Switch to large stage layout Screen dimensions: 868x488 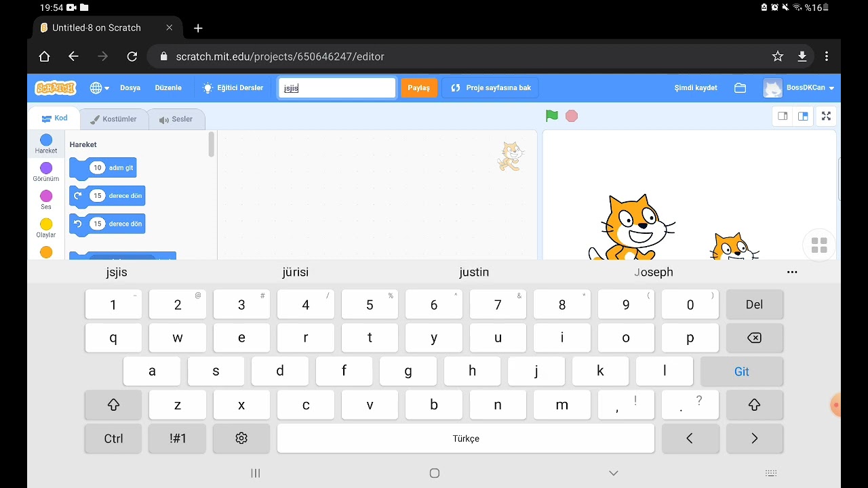[803, 116]
